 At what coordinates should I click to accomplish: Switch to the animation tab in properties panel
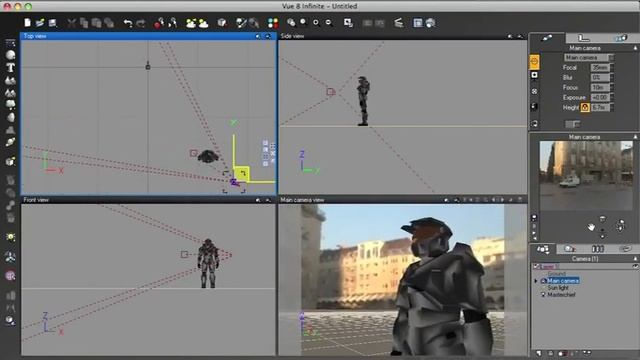click(620, 38)
